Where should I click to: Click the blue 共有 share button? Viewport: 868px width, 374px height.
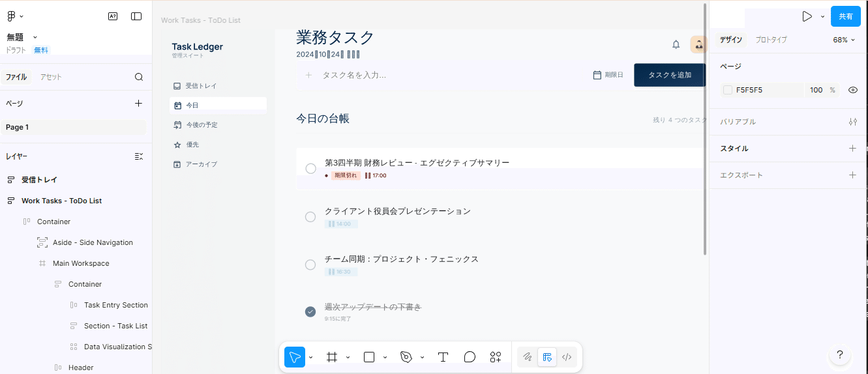(x=845, y=16)
